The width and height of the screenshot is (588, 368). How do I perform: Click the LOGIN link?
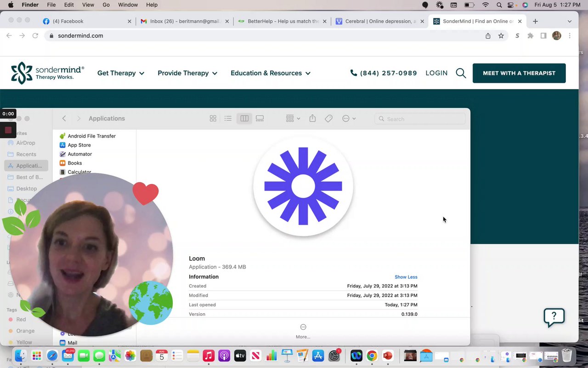click(436, 73)
